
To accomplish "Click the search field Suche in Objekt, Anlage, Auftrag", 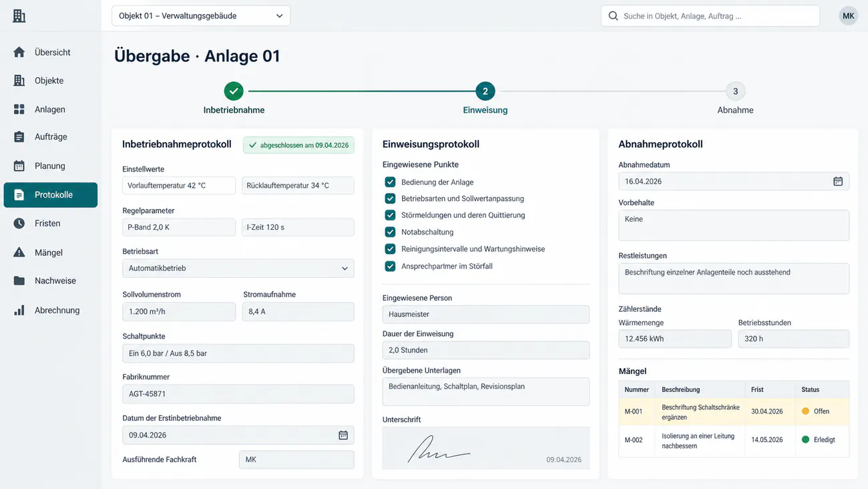I will [x=710, y=16].
